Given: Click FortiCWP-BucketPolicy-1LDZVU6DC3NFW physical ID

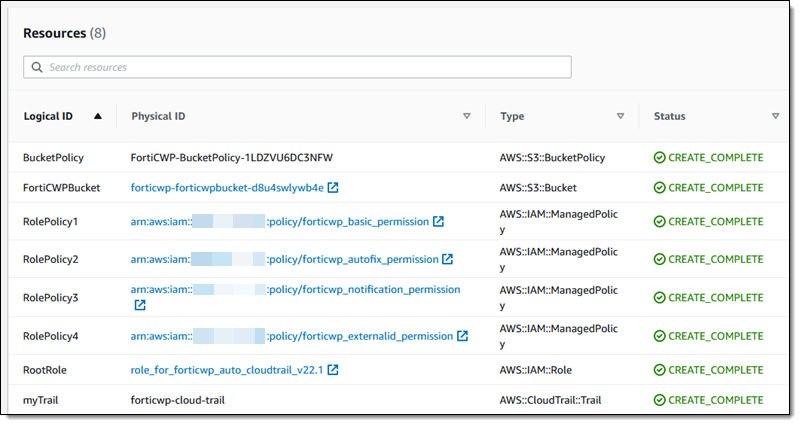Looking at the screenshot, I should coord(232,158).
